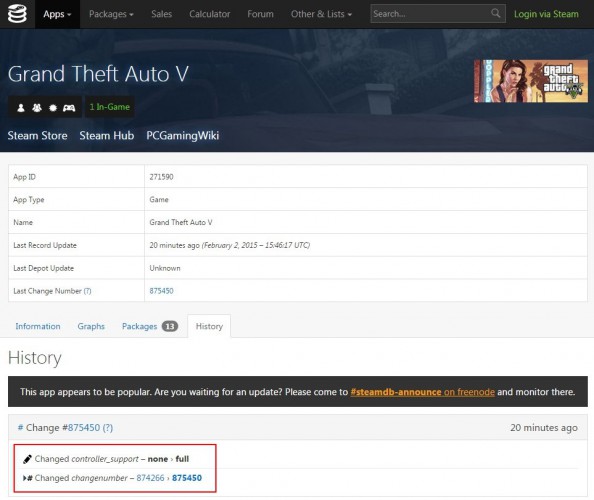
Task: Click the achievements badge icon
Action: 53,108
